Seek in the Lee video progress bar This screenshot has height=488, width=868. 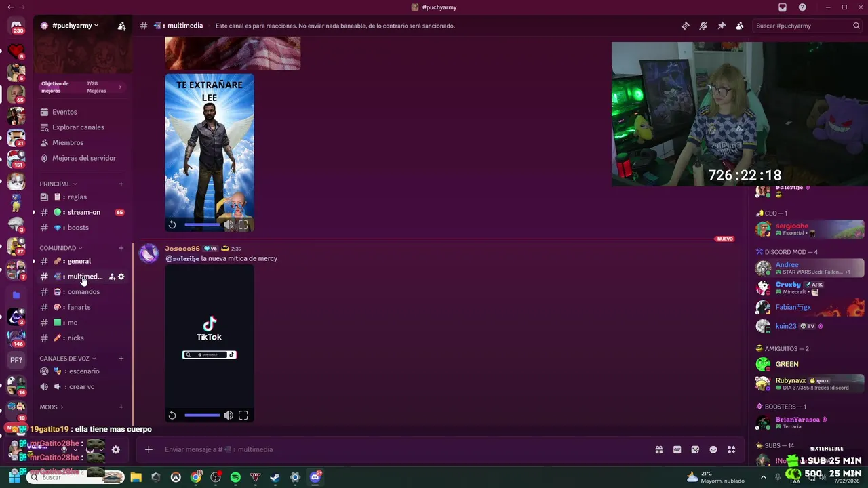coord(202,224)
